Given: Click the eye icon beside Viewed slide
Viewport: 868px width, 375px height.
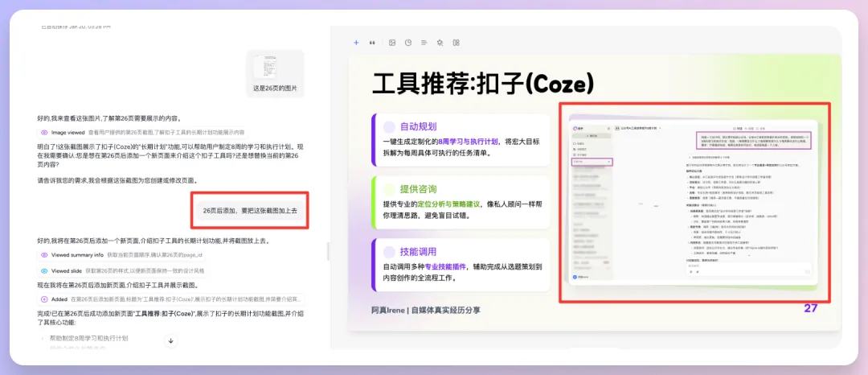Looking at the screenshot, I should [44, 271].
